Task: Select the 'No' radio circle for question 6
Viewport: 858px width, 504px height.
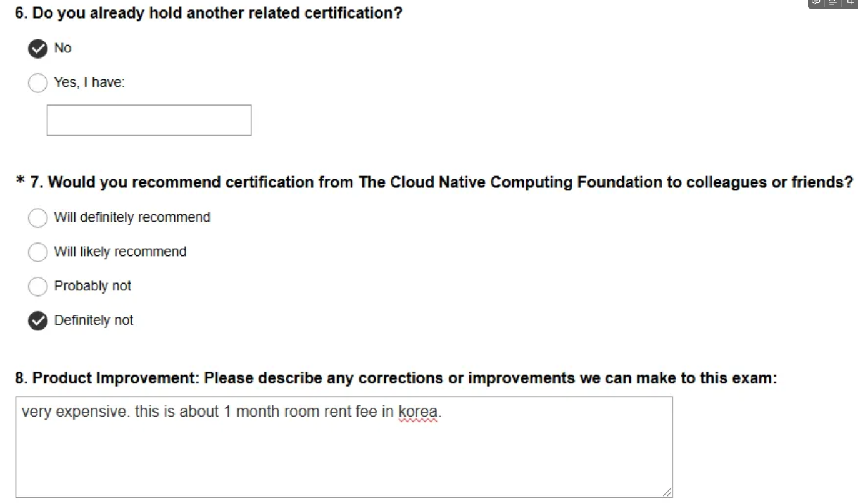Action: (x=38, y=49)
